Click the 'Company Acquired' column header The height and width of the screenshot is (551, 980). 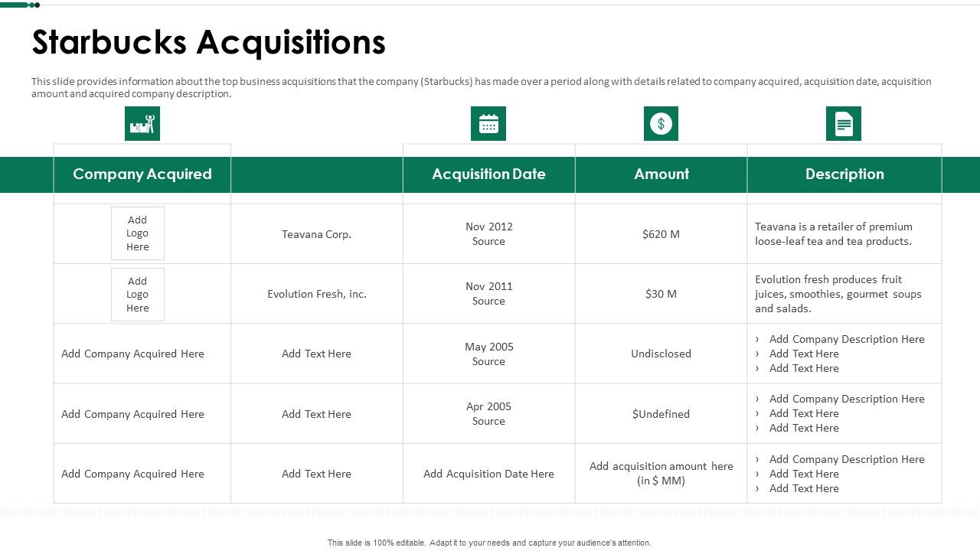[x=142, y=174]
